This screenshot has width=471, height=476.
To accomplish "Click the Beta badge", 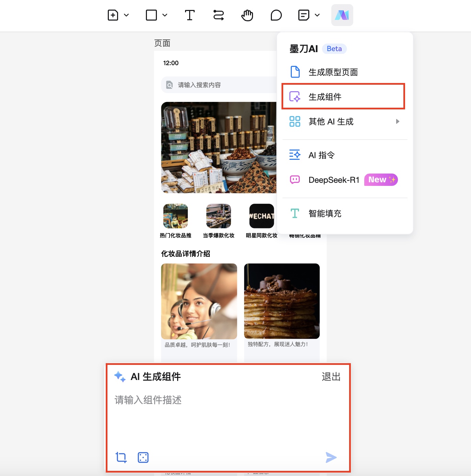I will pyautogui.click(x=334, y=49).
